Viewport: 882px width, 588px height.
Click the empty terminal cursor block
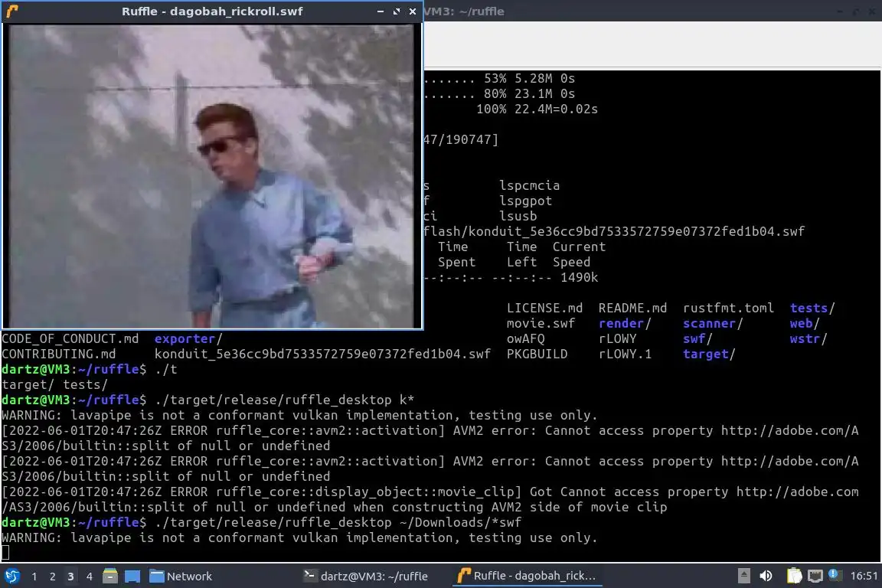click(5, 553)
